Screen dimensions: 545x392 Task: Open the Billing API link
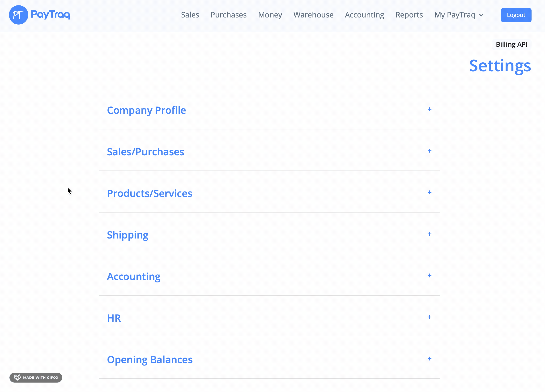511,44
